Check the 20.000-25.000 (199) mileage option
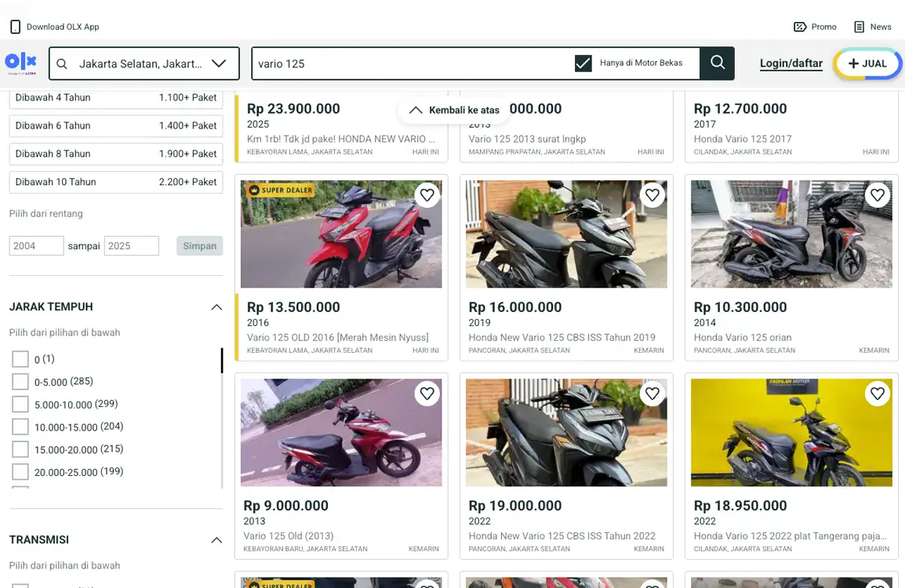This screenshot has height=588, width=905. coord(20,471)
